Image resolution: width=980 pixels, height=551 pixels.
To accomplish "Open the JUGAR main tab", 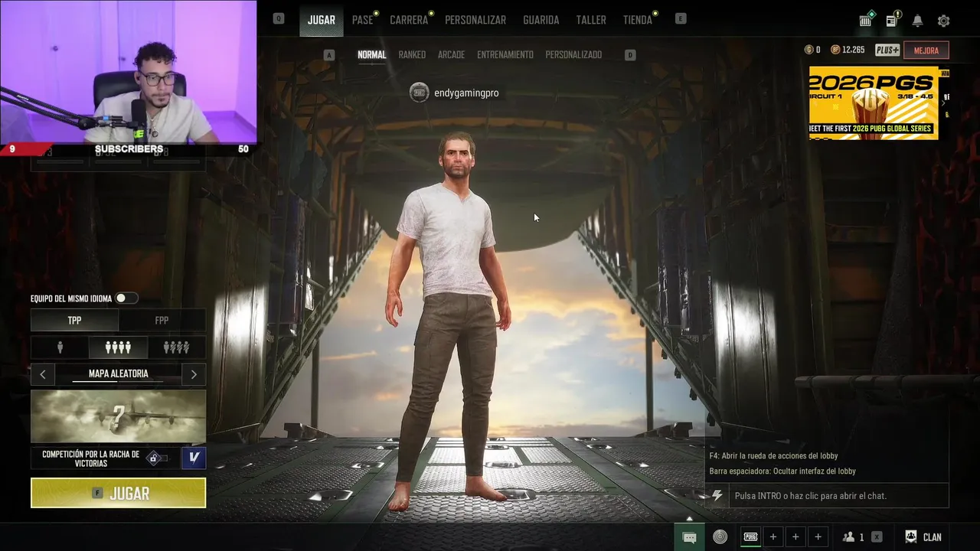I will (321, 20).
